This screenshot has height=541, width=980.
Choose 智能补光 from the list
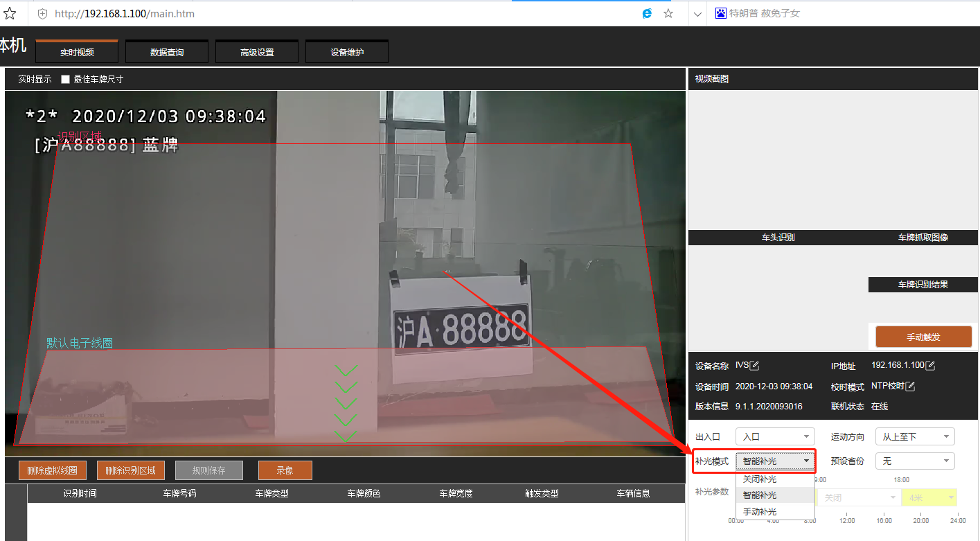pyautogui.click(x=775, y=495)
